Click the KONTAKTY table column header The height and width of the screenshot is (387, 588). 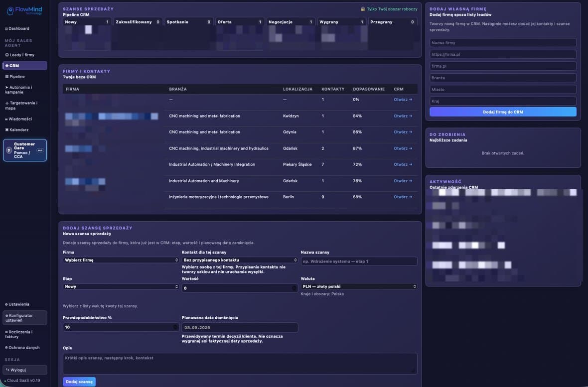click(333, 89)
